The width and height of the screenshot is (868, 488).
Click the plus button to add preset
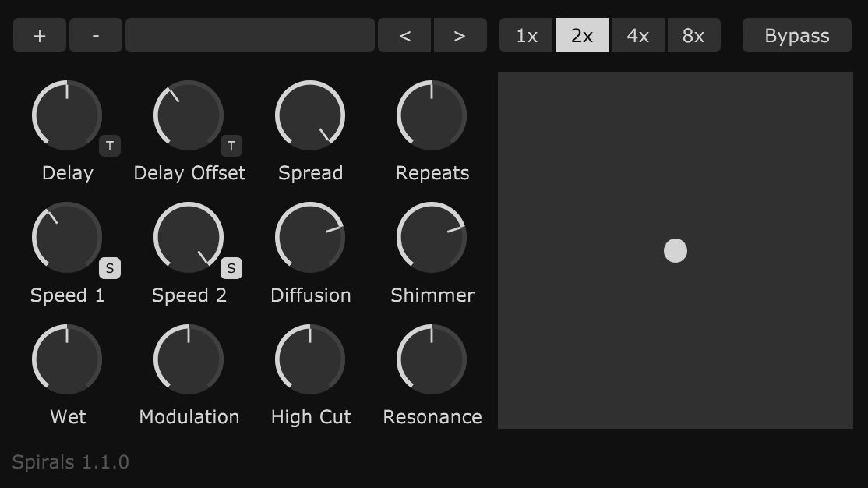coord(40,36)
